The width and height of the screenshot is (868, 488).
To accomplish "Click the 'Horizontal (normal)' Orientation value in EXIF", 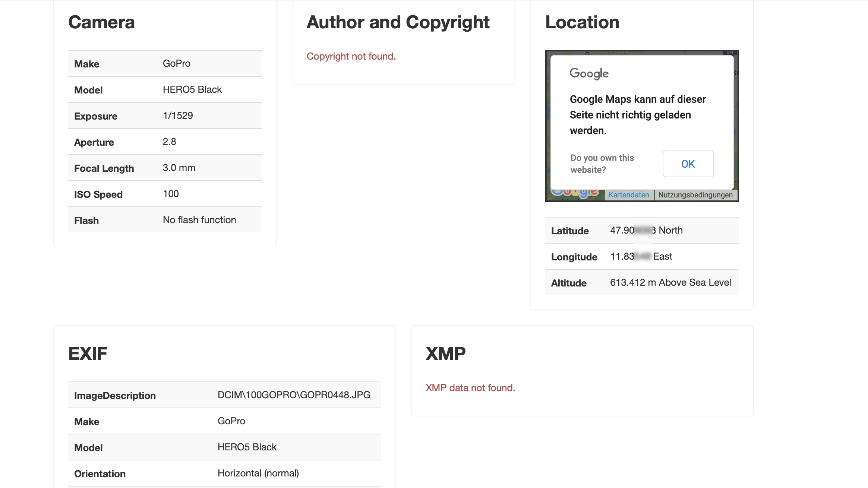I will pyautogui.click(x=258, y=473).
